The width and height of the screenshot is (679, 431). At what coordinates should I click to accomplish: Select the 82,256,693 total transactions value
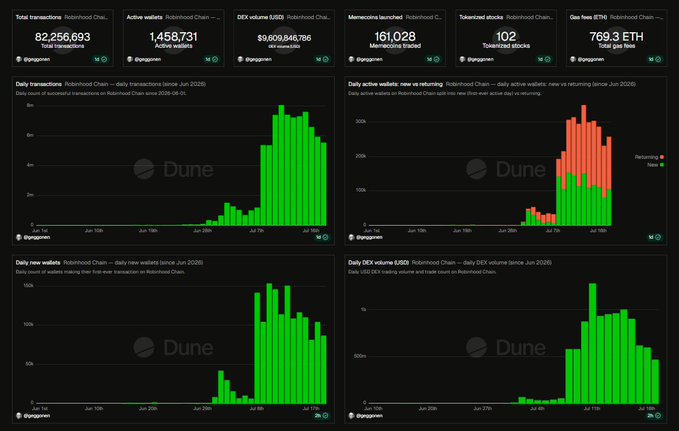pos(63,37)
